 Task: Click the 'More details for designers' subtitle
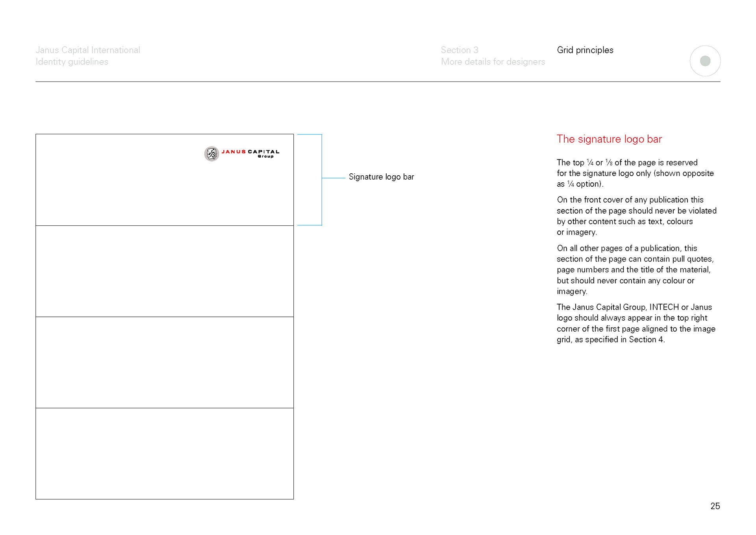[493, 62]
